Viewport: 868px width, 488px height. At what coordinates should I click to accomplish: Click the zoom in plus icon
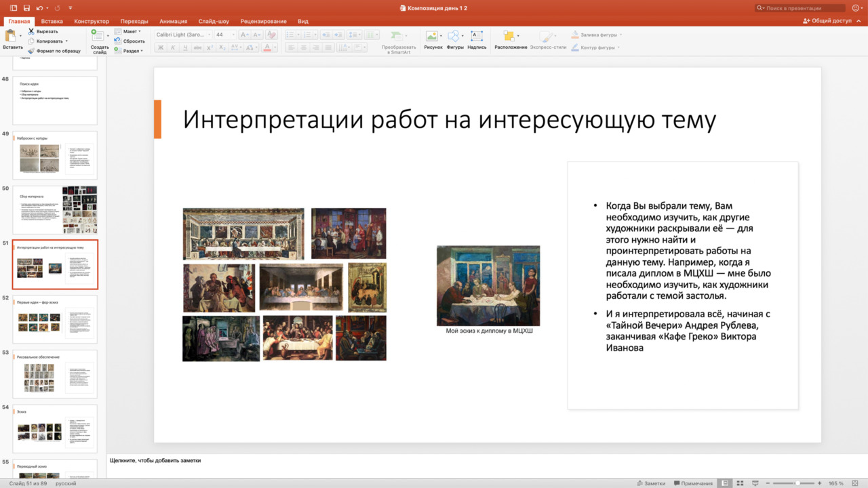tap(820, 483)
